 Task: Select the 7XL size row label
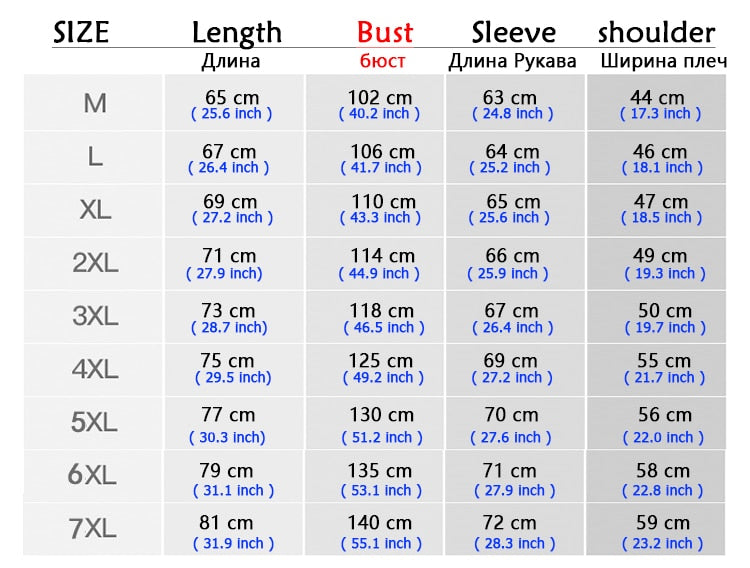click(92, 529)
